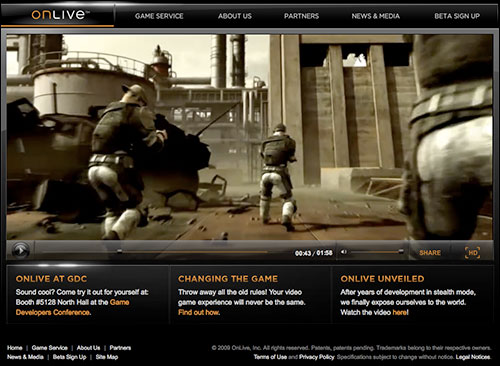
Task: Open the News & Media top menu
Action: pos(375,16)
